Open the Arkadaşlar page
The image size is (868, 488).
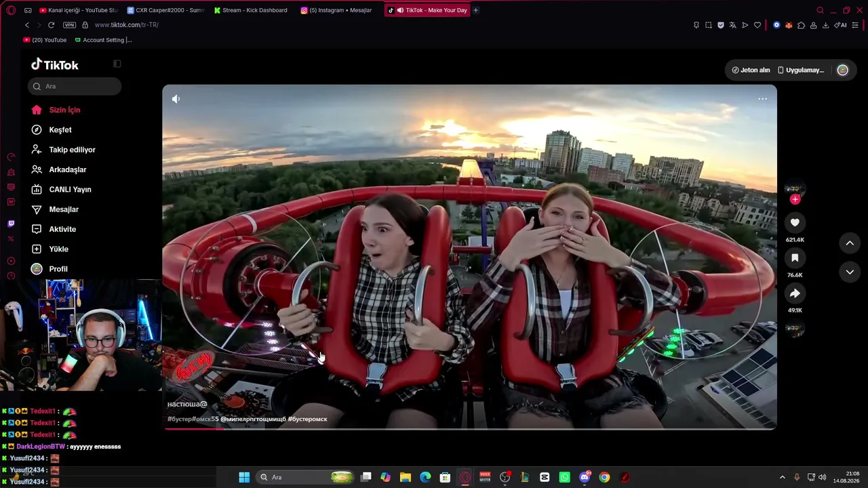click(67, 169)
